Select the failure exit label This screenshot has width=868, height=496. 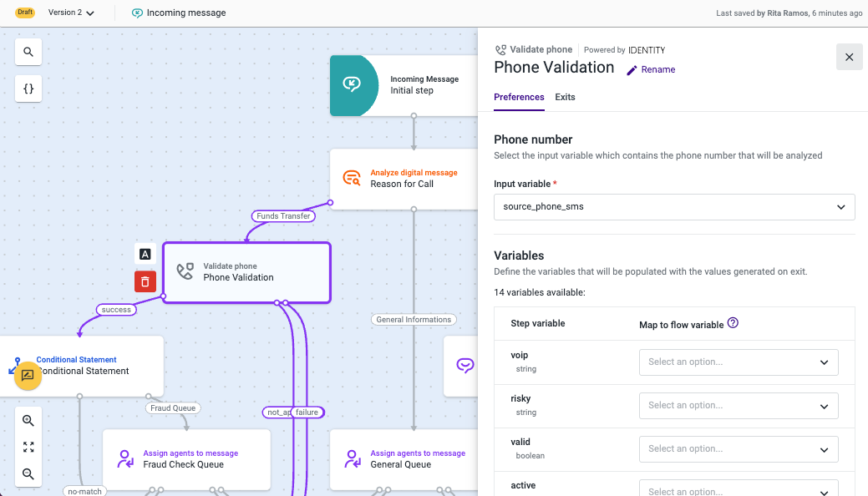point(307,412)
